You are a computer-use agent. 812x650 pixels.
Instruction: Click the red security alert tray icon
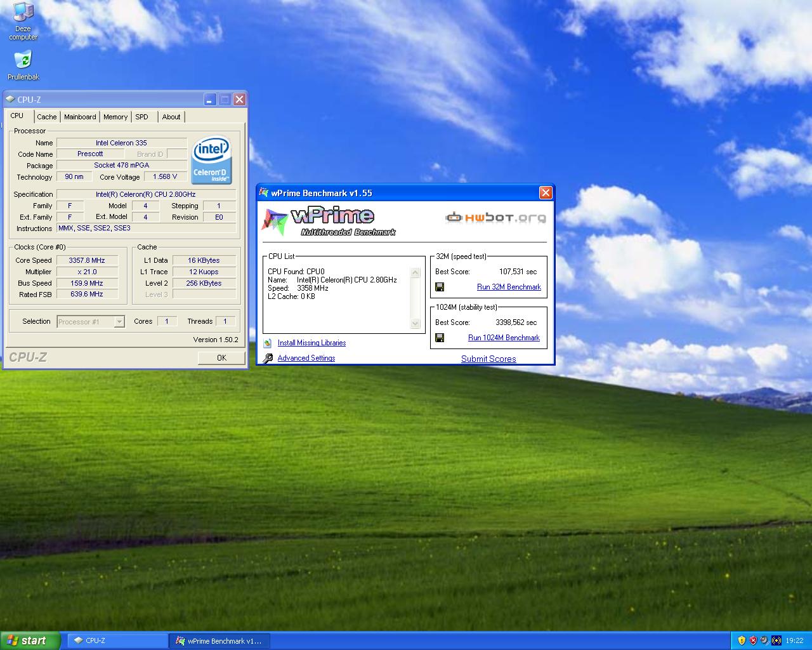tap(753, 640)
